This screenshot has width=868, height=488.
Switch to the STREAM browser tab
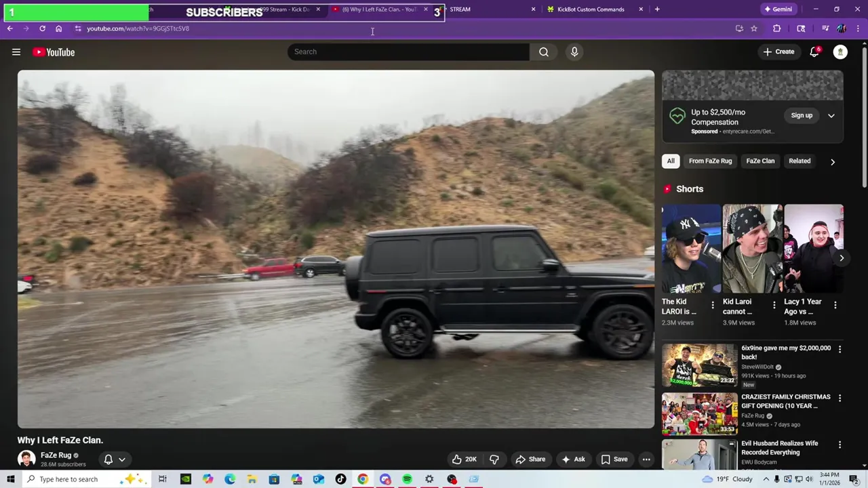coord(490,9)
